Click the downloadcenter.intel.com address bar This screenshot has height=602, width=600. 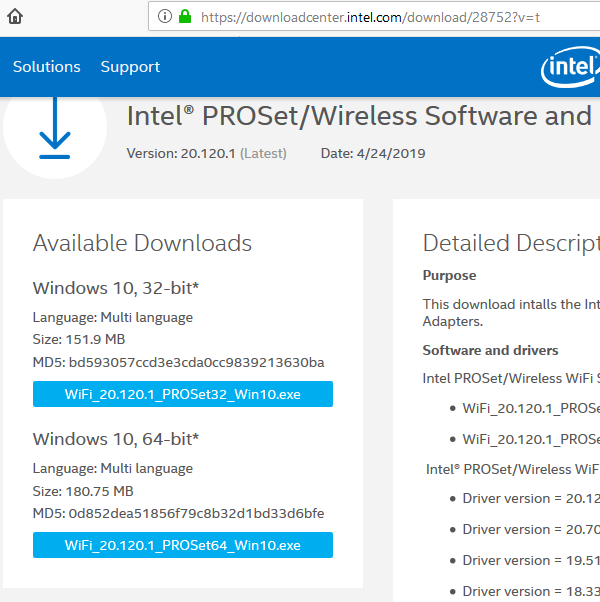tap(374, 17)
